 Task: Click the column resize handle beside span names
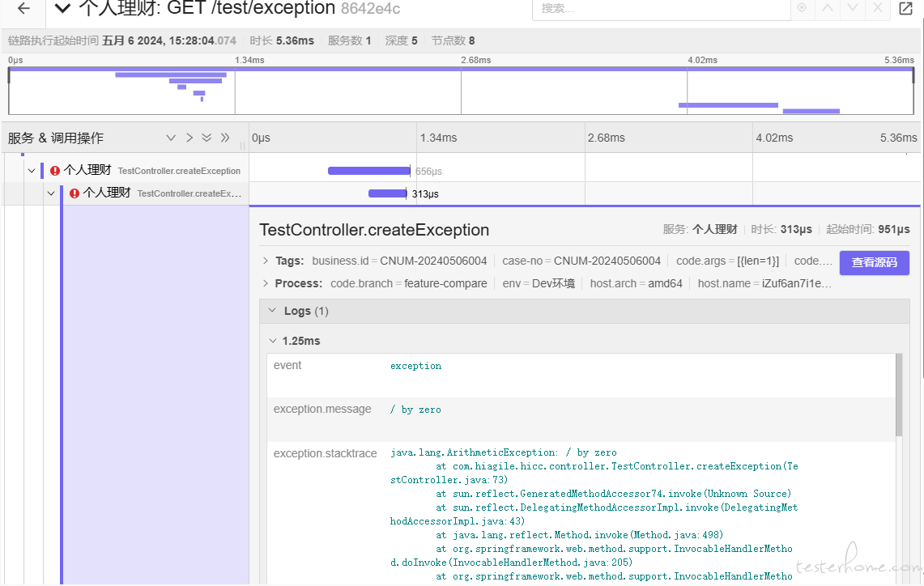click(242, 146)
